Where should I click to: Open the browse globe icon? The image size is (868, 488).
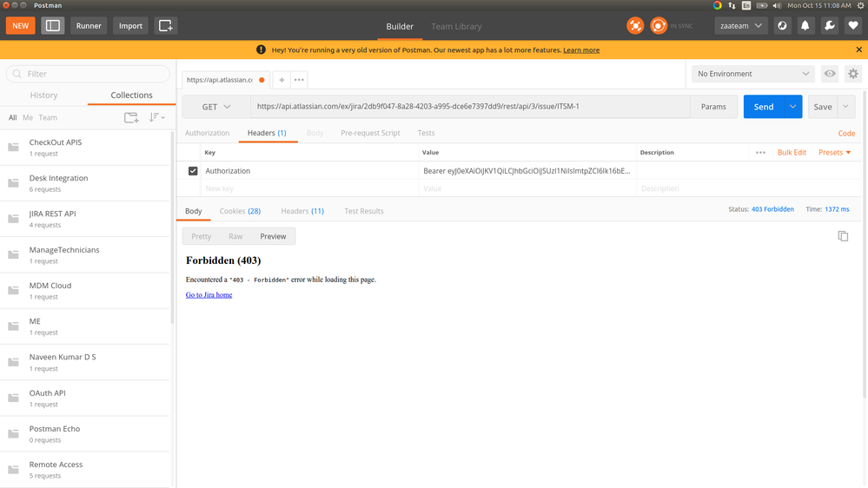(782, 26)
